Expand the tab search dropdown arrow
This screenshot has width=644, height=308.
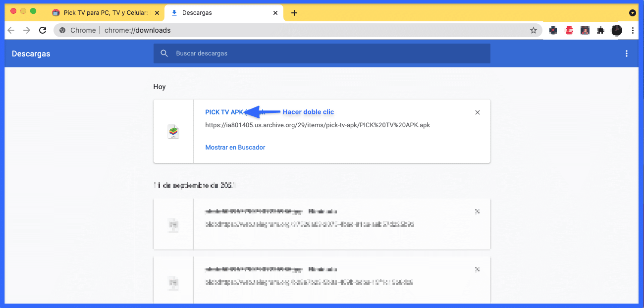tap(633, 13)
